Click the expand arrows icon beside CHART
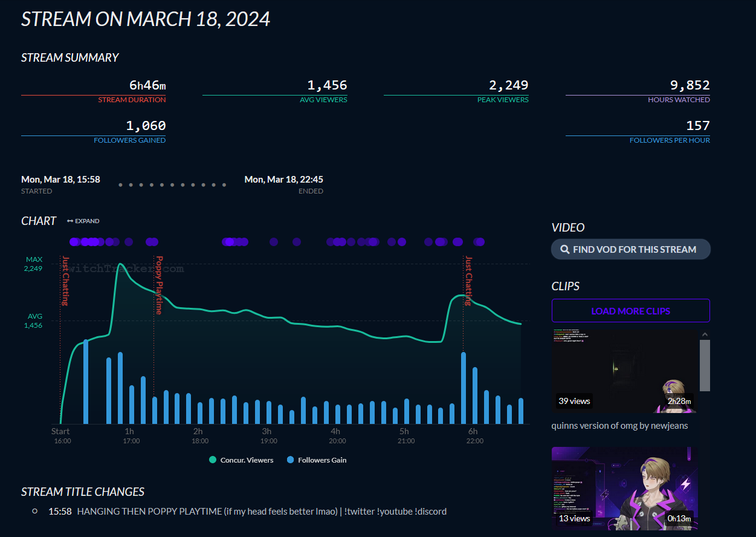 [70, 221]
